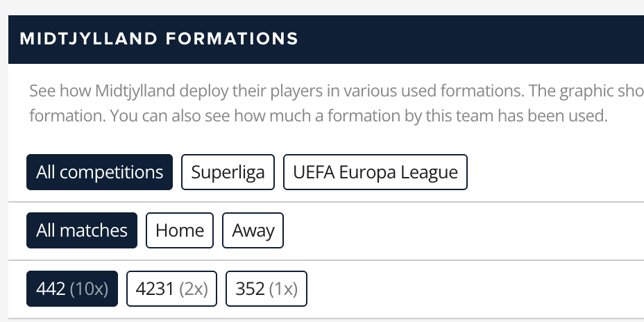Show only Home match formations

pyautogui.click(x=180, y=230)
